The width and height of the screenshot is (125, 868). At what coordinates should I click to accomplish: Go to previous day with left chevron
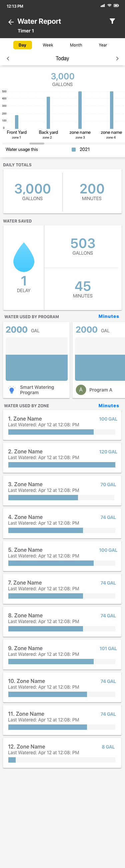(8, 59)
